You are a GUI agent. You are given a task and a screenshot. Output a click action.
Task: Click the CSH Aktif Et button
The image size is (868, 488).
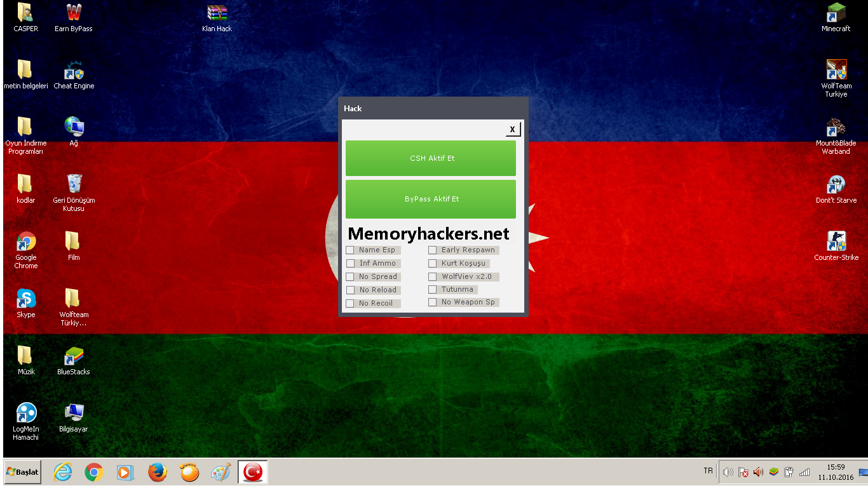tap(431, 158)
